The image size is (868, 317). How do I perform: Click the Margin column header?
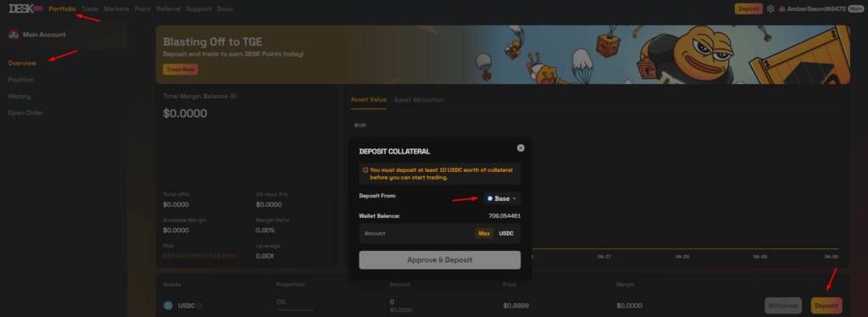[625, 284]
